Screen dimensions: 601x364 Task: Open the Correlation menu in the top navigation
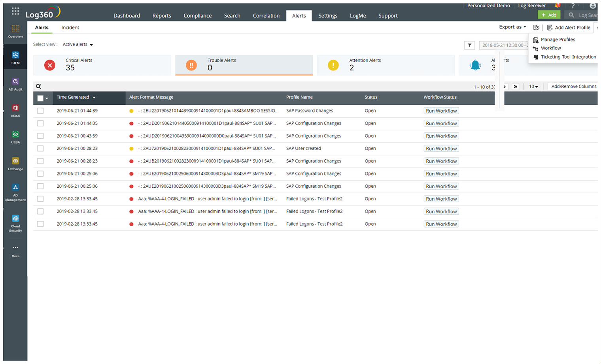[266, 15]
